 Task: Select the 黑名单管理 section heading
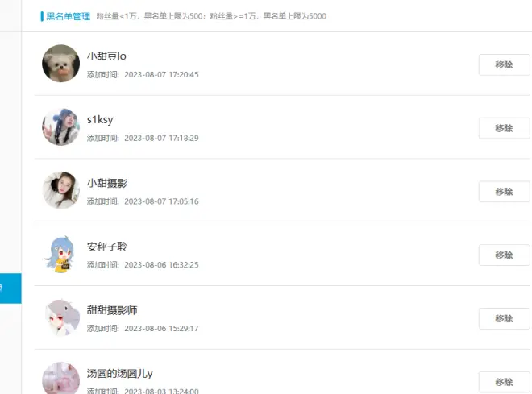coord(68,16)
